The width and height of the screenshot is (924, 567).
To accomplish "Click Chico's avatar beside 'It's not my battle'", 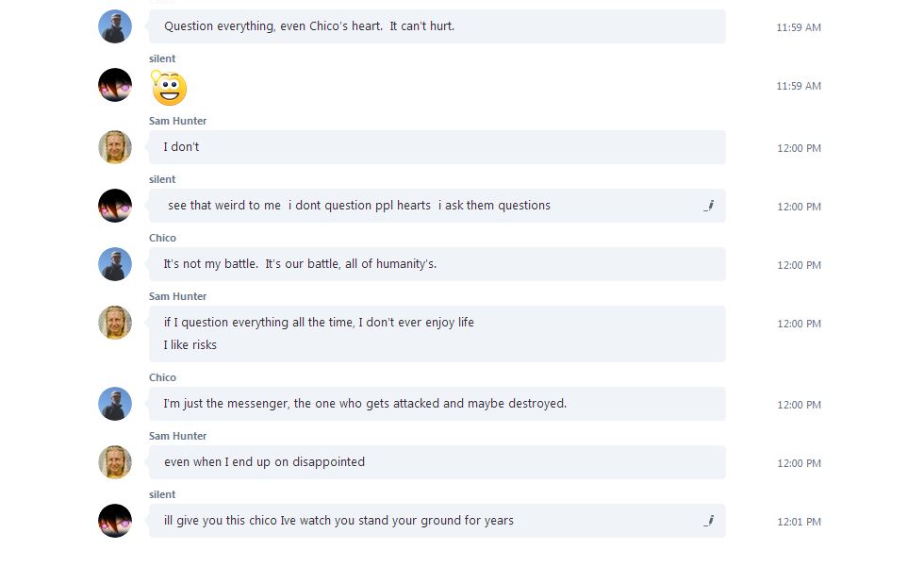I will [115, 264].
